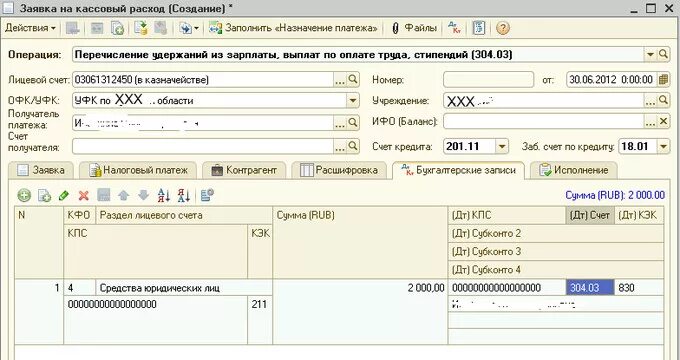Delete row using the red X icon

coord(84,196)
